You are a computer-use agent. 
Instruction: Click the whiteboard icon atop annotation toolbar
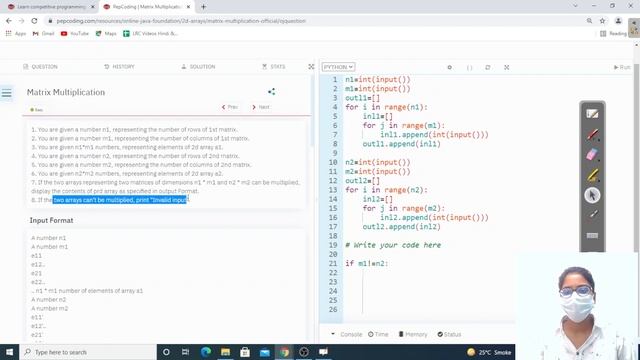tap(592, 114)
